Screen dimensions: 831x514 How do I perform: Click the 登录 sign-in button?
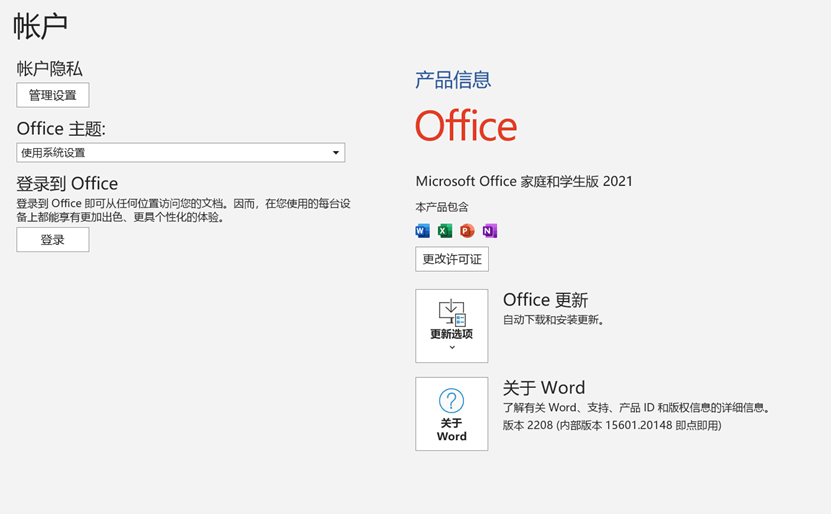pos(52,240)
